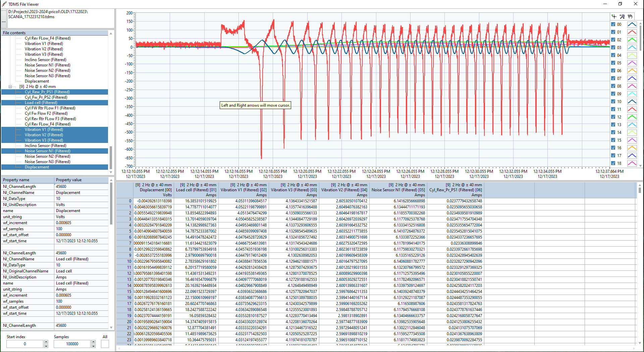The height and width of the screenshot is (352, 644).
Task: Toggle plot 10 visibility checkbox
Action: [613, 102]
